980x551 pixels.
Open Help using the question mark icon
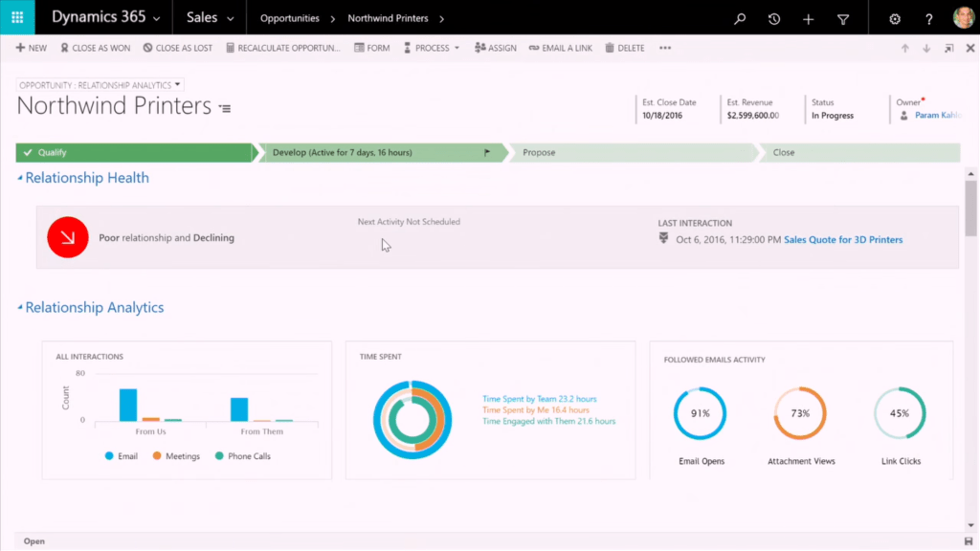click(927, 17)
